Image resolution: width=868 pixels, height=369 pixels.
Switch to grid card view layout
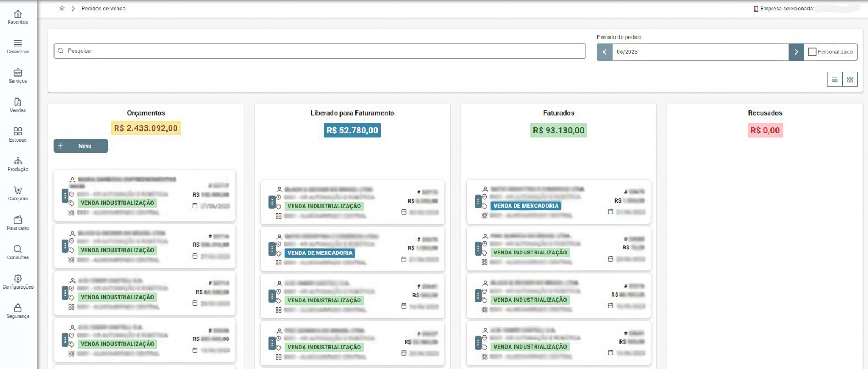[850, 79]
